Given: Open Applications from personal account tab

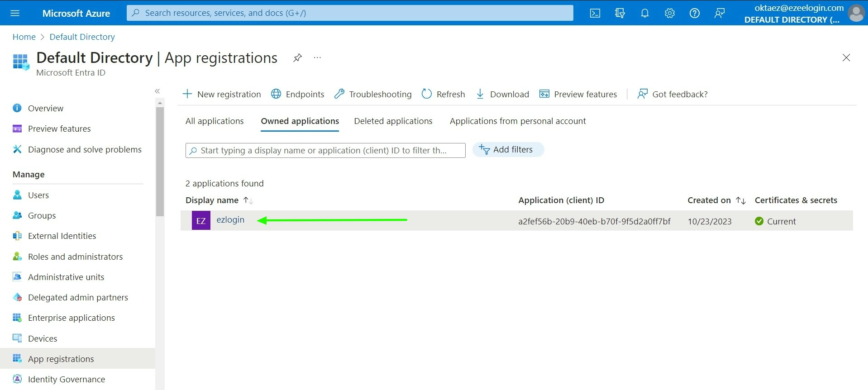Looking at the screenshot, I should tap(518, 121).
